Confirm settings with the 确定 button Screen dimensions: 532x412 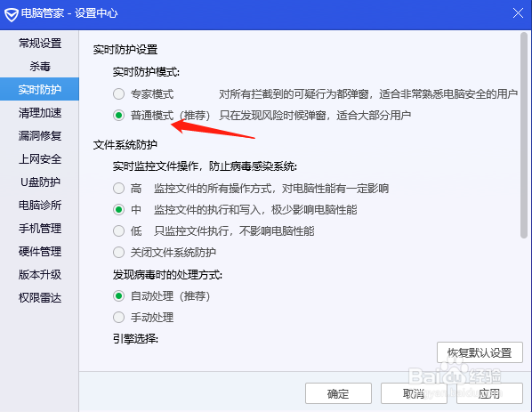(x=338, y=393)
